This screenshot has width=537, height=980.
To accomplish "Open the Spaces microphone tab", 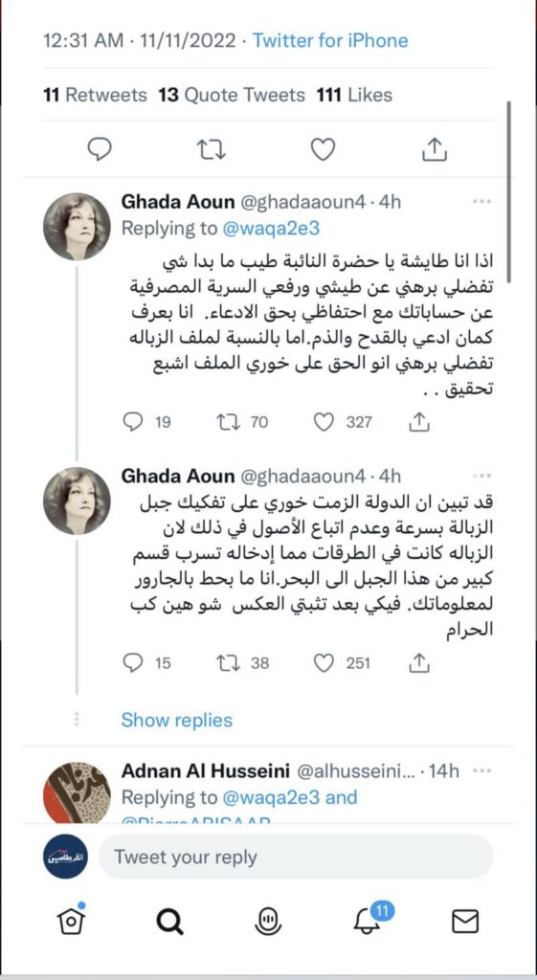I will coord(269,922).
